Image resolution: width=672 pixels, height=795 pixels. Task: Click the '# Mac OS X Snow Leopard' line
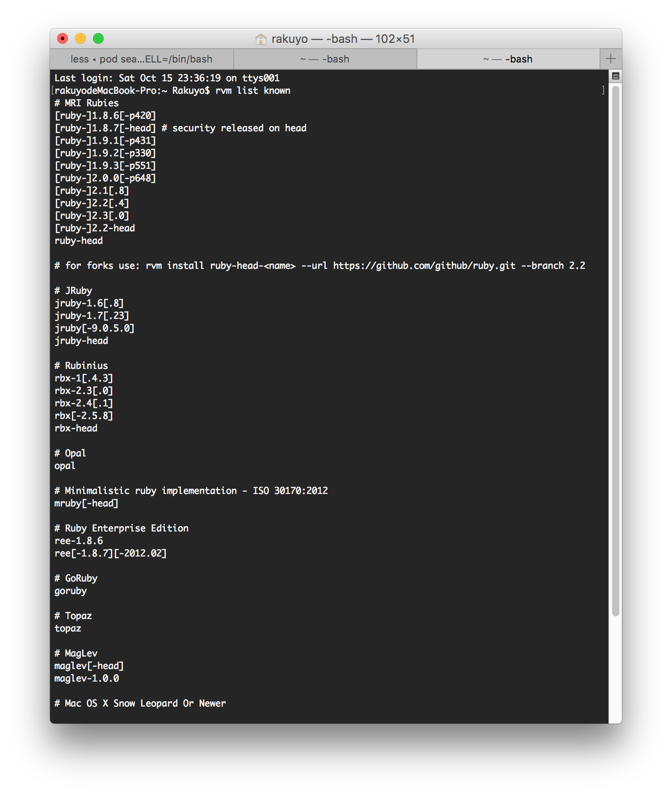click(x=140, y=703)
